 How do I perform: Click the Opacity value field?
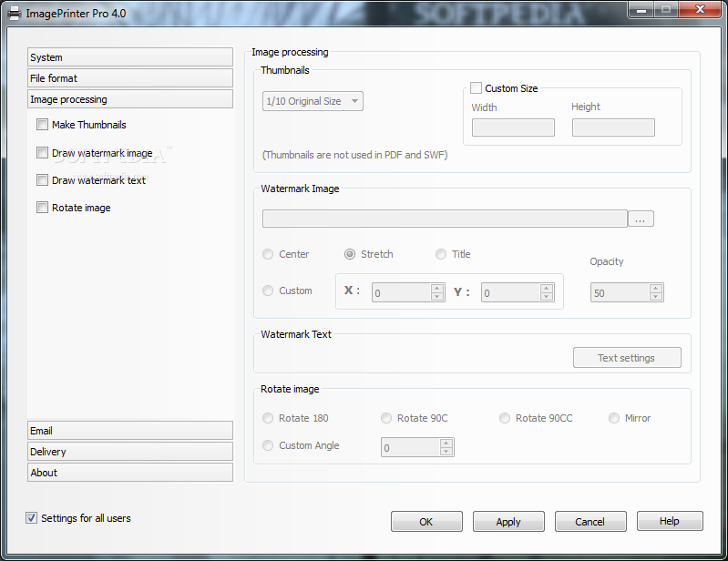[620, 293]
